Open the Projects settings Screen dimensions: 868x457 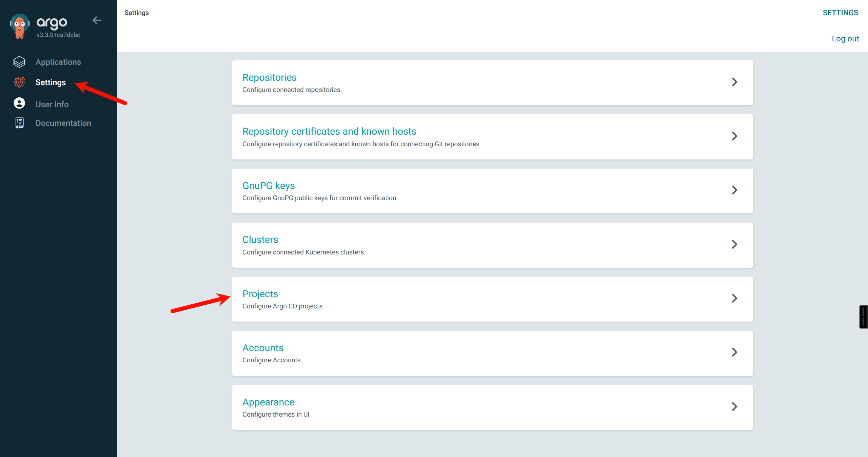(260, 294)
